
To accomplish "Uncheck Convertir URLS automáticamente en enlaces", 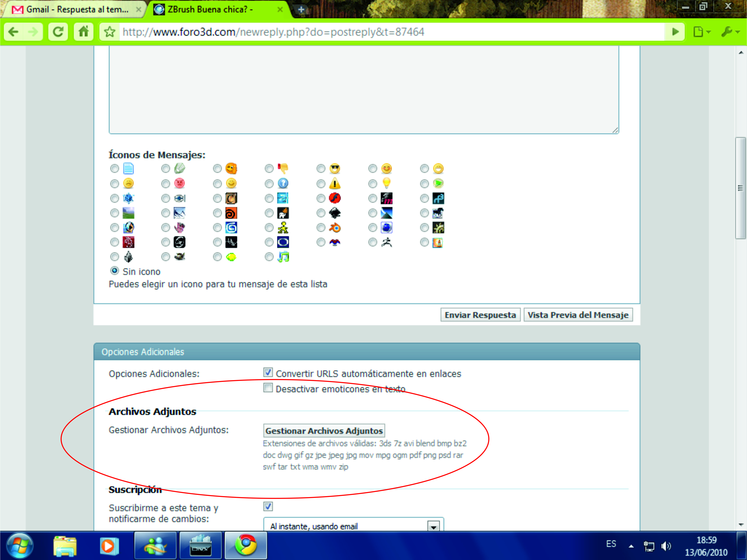I will (268, 373).
